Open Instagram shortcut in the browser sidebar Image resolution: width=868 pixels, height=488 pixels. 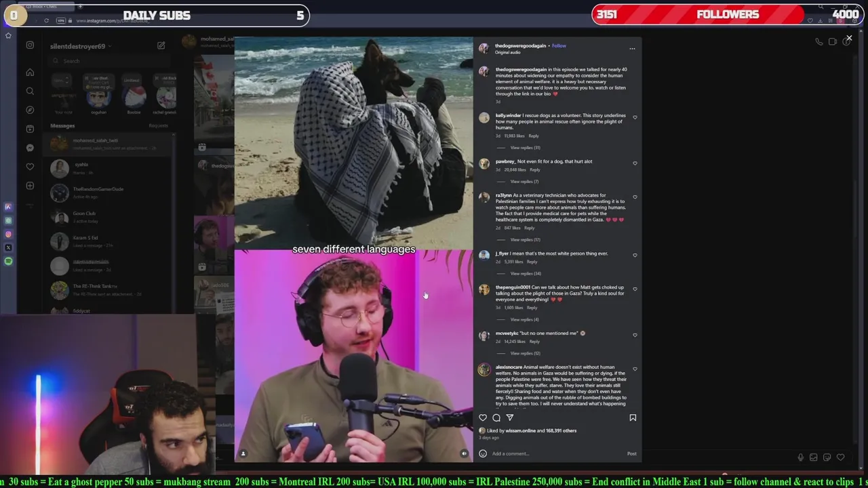tap(8, 234)
